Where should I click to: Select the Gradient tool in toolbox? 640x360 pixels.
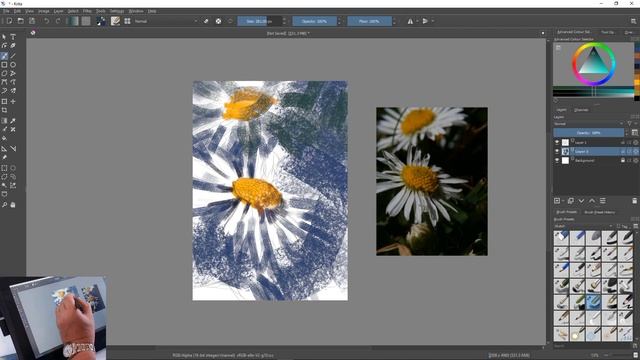click(4, 121)
